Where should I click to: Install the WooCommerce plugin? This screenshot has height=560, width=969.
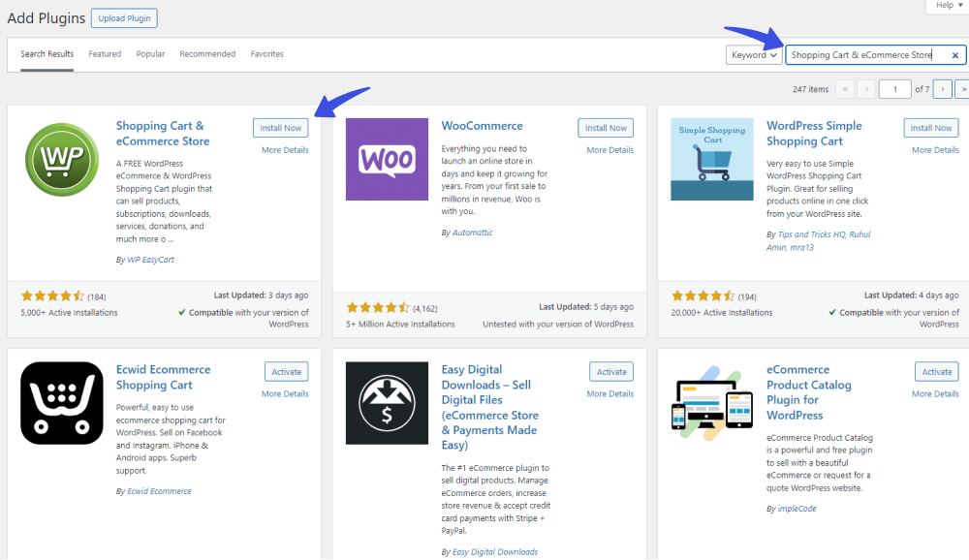[606, 128]
